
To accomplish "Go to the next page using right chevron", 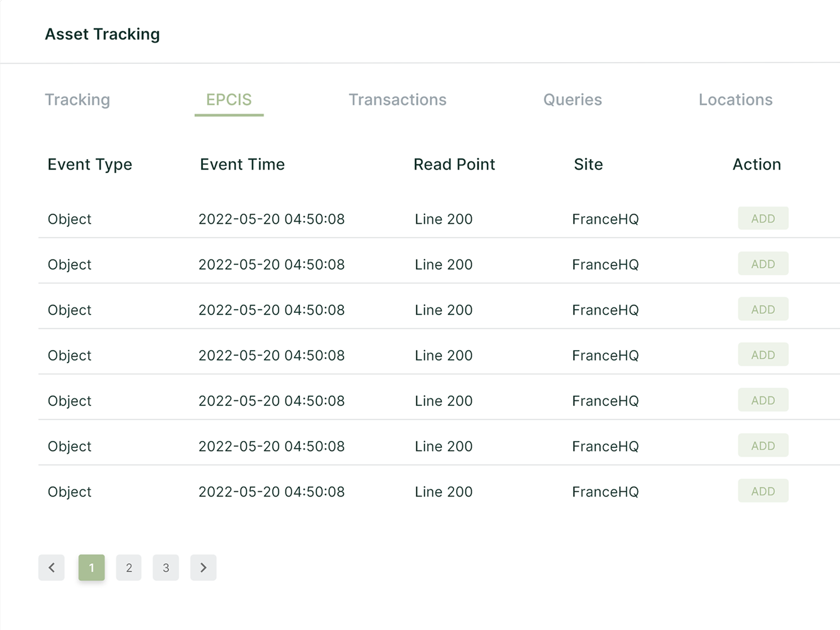I will [x=203, y=568].
